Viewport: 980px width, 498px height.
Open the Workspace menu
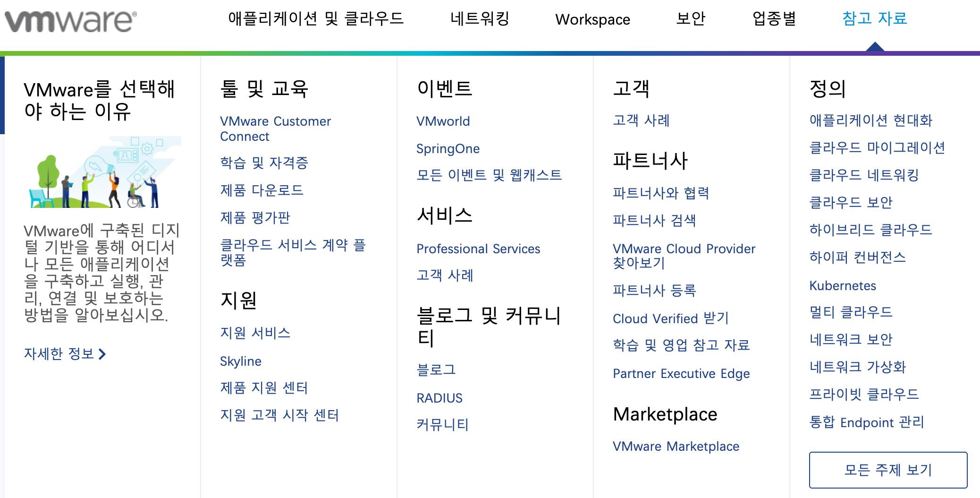click(592, 19)
